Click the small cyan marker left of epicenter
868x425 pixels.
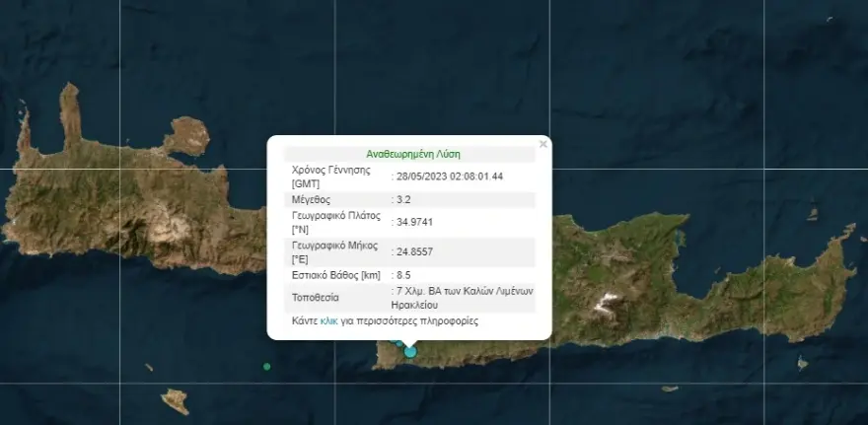tap(398, 344)
